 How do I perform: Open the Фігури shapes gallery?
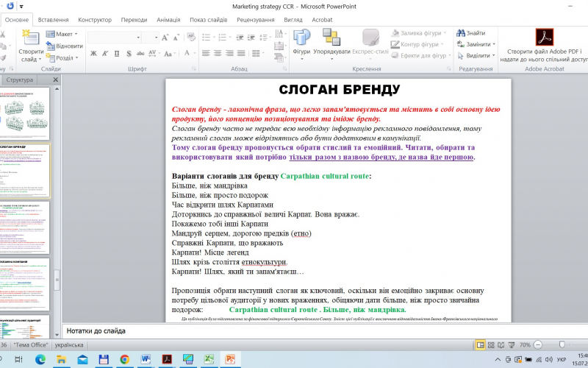tap(301, 45)
